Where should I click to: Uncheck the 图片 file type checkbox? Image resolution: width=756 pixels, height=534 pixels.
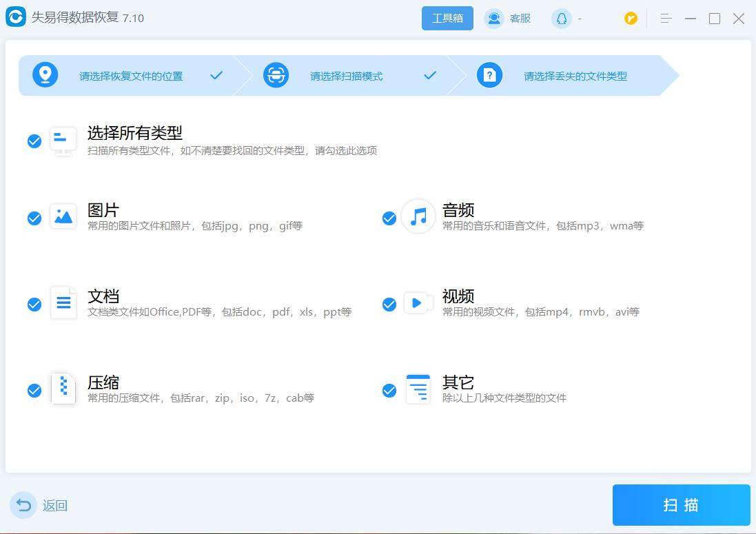pos(34,218)
